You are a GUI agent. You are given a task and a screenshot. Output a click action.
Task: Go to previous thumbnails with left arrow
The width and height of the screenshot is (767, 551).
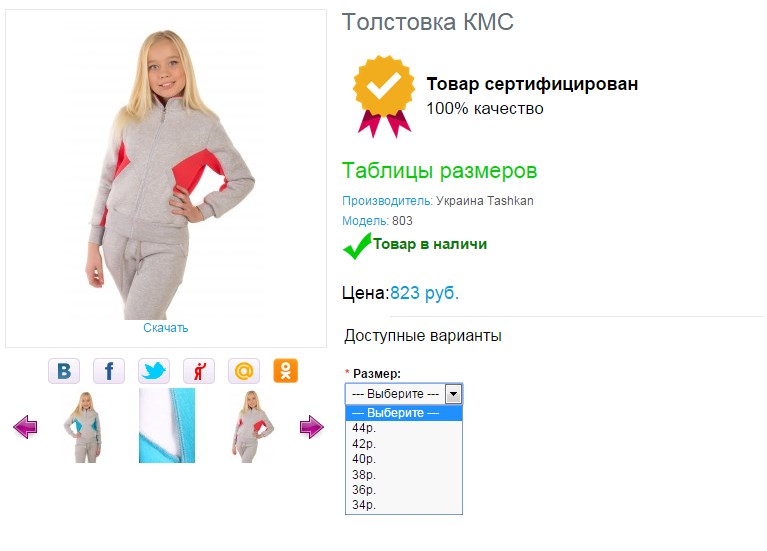tap(25, 427)
